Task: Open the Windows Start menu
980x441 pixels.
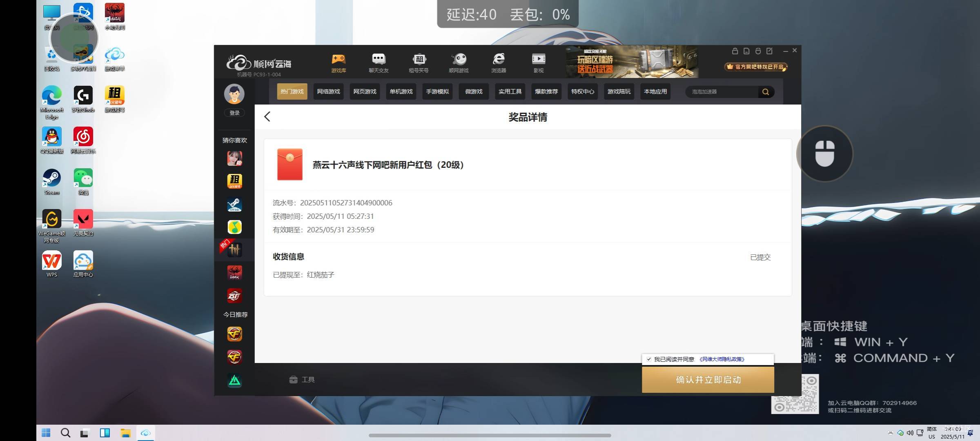Action: point(46,433)
